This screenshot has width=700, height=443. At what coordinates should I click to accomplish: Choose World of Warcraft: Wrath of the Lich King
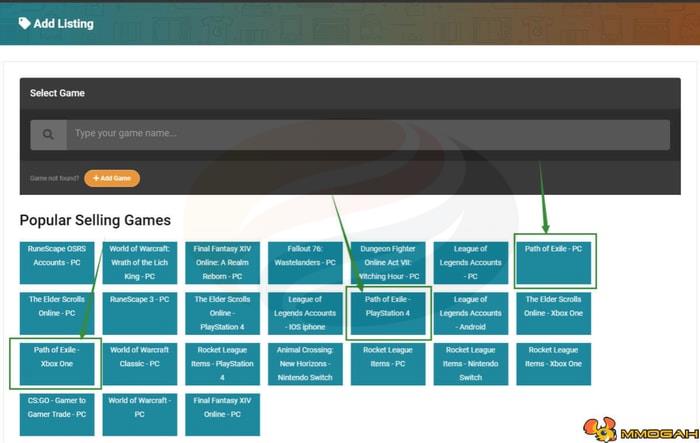(140, 262)
